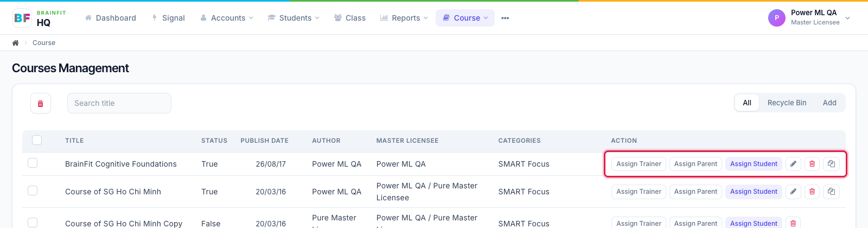Assign Student for Course of SG Ho Chi Minh
The height and width of the screenshot is (228, 868).
pyautogui.click(x=754, y=192)
